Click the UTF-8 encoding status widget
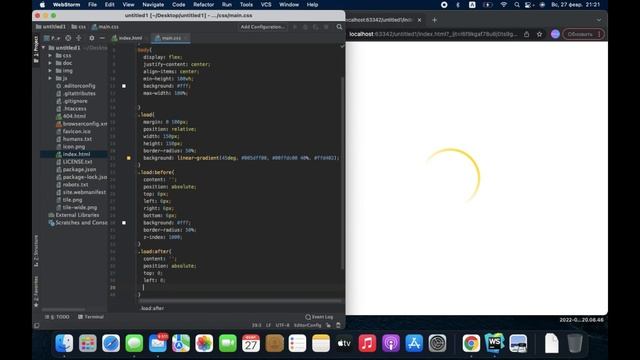The image size is (640, 360). tap(282, 325)
